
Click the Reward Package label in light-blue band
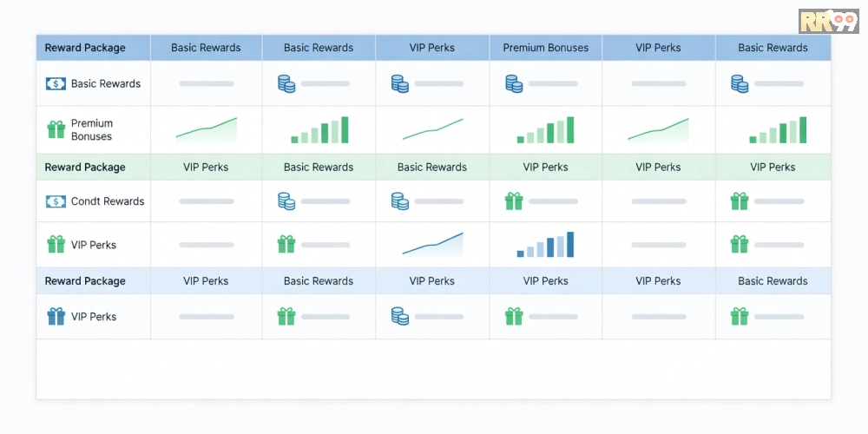pyautogui.click(x=85, y=281)
